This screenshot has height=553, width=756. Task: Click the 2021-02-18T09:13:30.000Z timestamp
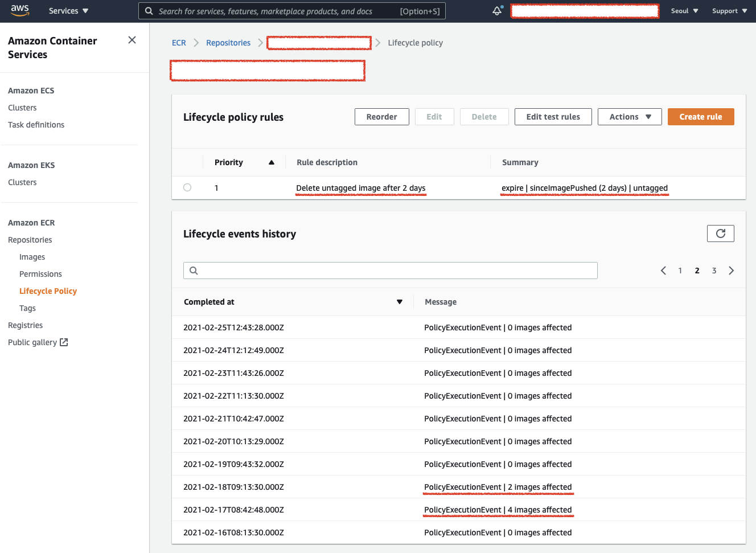[x=233, y=487]
